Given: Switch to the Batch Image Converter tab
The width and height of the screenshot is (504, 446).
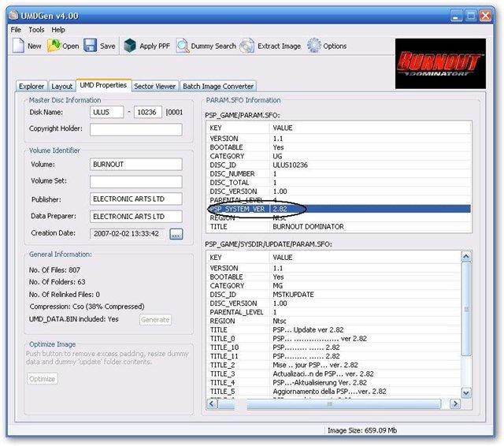Looking at the screenshot, I should pyautogui.click(x=218, y=86).
